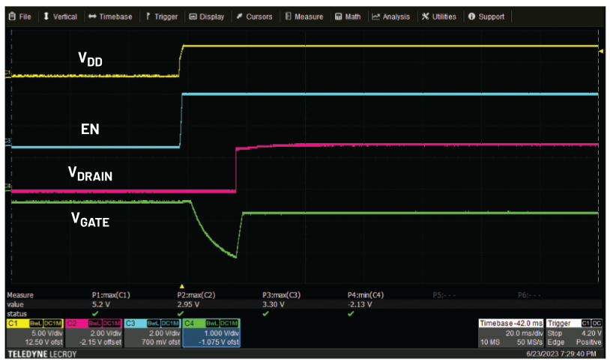The width and height of the screenshot is (610, 364).
Task: Open the Timebase descriptor box settings
Action: point(510,333)
